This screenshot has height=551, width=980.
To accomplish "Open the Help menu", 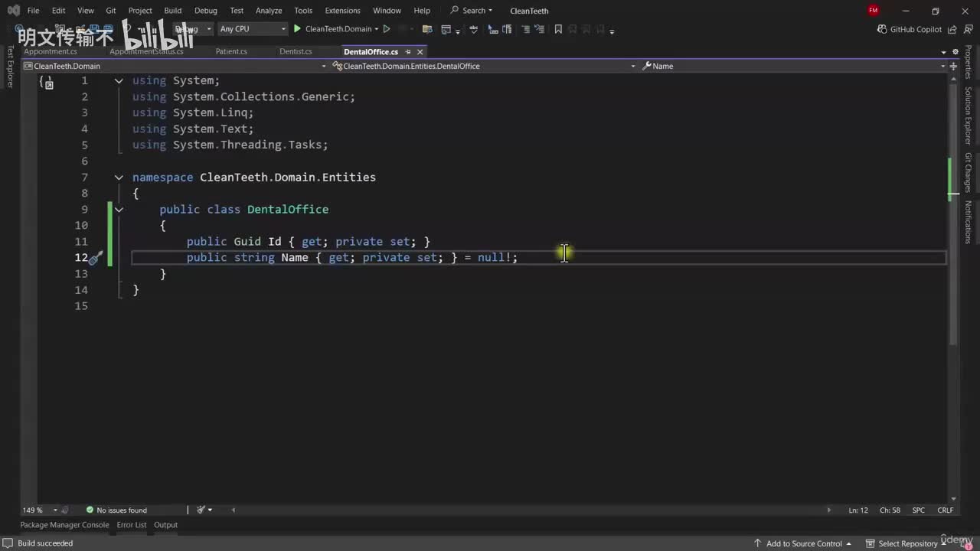I will [x=422, y=11].
